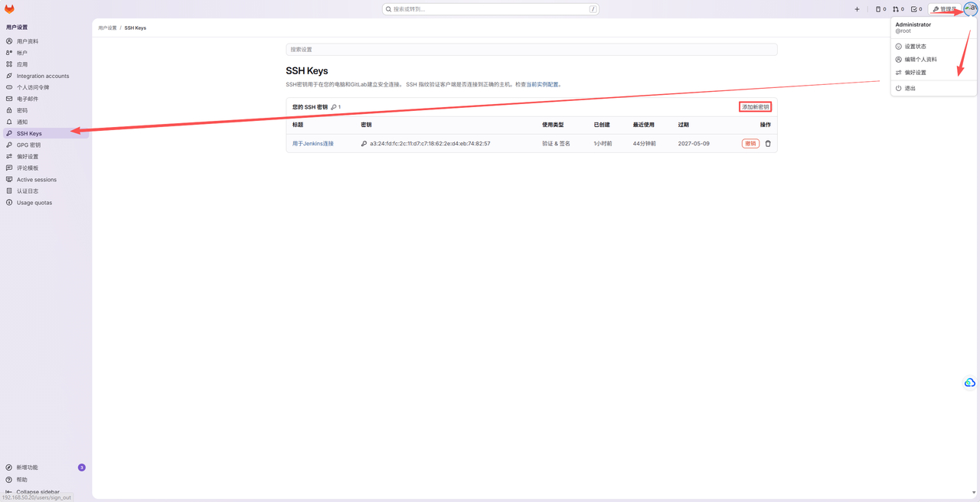Open the issues counter icon

point(880,9)
